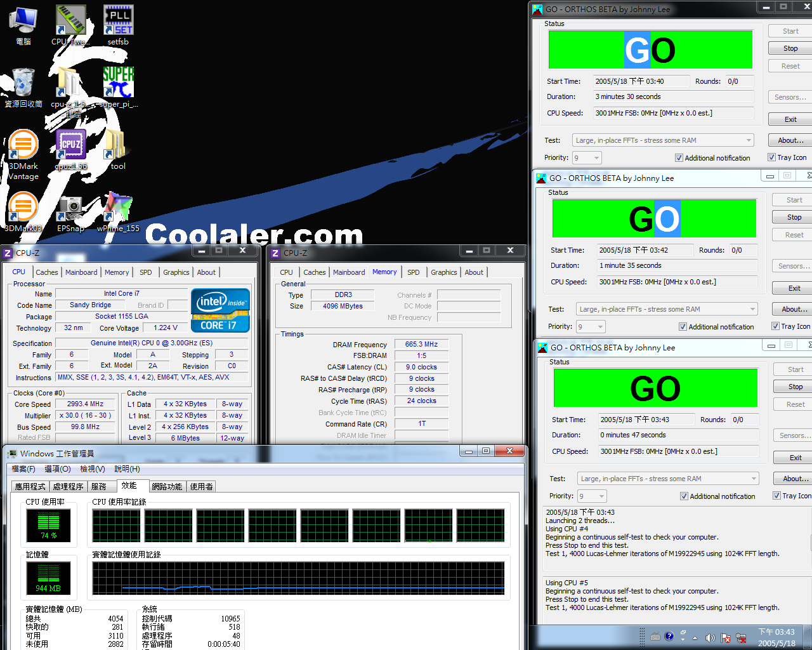Launch the 3DMark Vantage desktop shortcut

pos(23,155)
